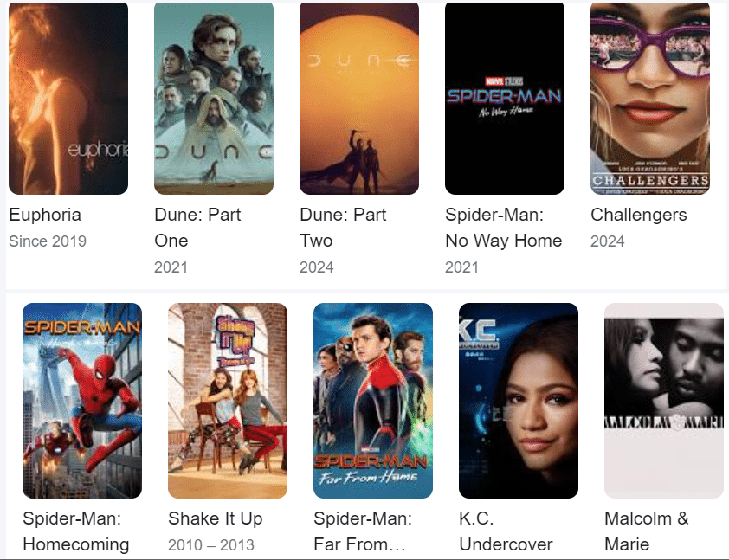Open the K.C. Undercover title link
The width and height of the screenshot is (729, 560).
tap(506, 531)
